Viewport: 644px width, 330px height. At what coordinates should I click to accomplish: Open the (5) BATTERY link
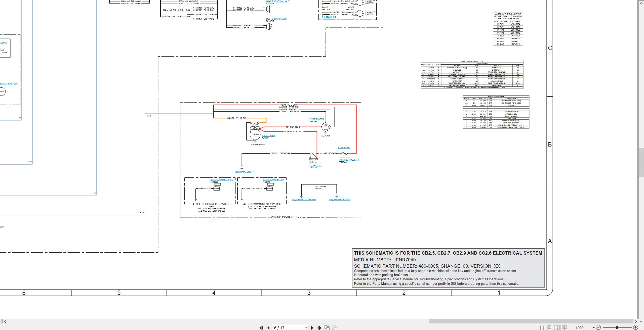(x=315, y=165)
